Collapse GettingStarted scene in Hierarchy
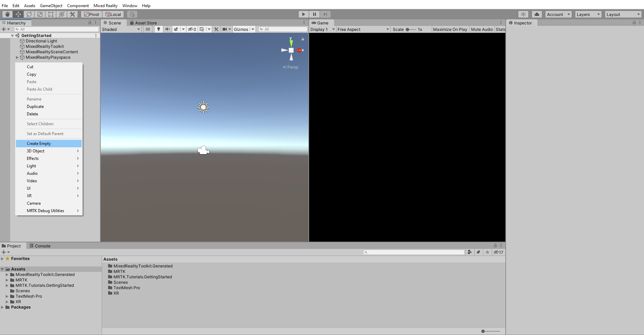The image size is (644, 335). (x=13, y=36)
